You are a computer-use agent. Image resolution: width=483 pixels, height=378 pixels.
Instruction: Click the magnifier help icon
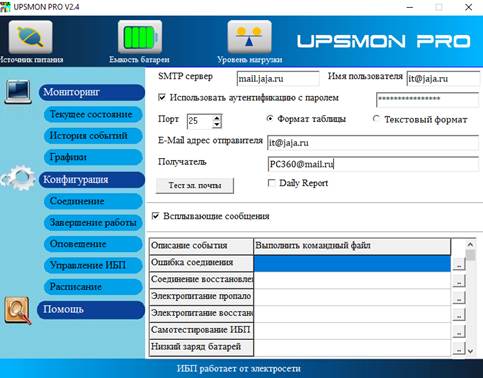(18, 310)
